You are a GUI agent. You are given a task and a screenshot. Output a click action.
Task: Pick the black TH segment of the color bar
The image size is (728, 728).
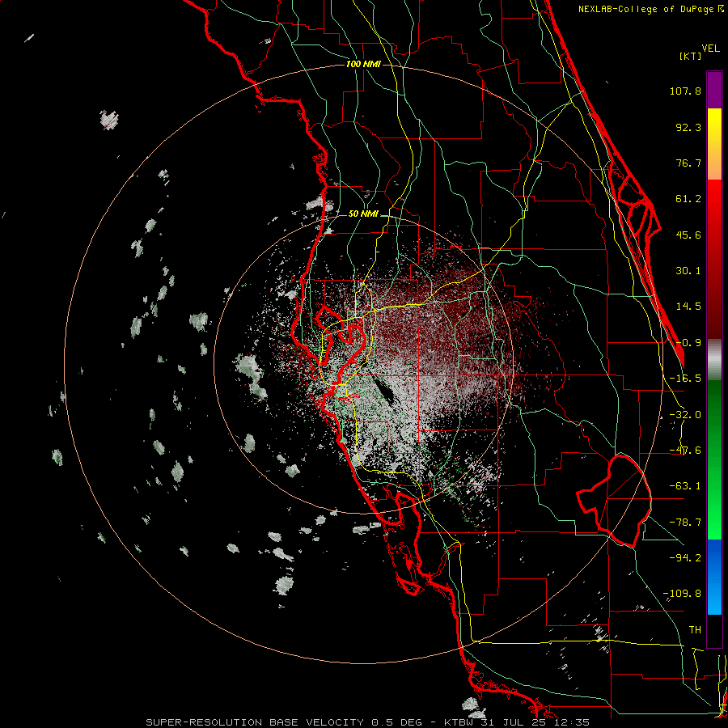[714, 630]
